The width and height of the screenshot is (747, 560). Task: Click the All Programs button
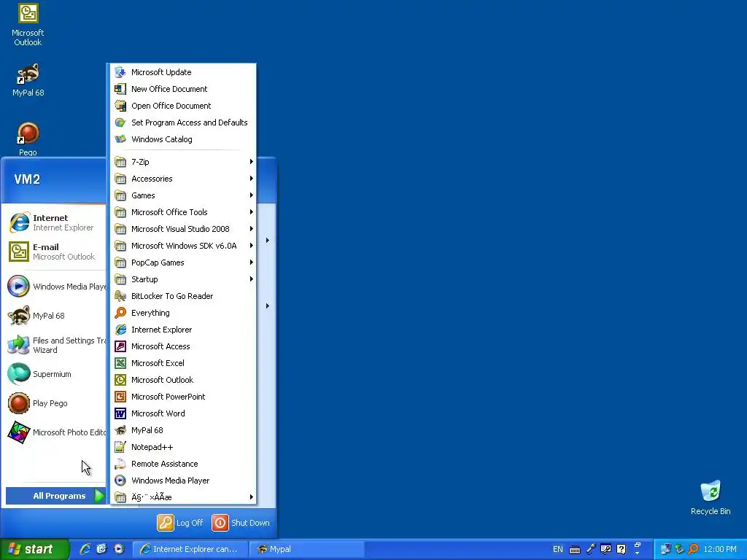56,496
